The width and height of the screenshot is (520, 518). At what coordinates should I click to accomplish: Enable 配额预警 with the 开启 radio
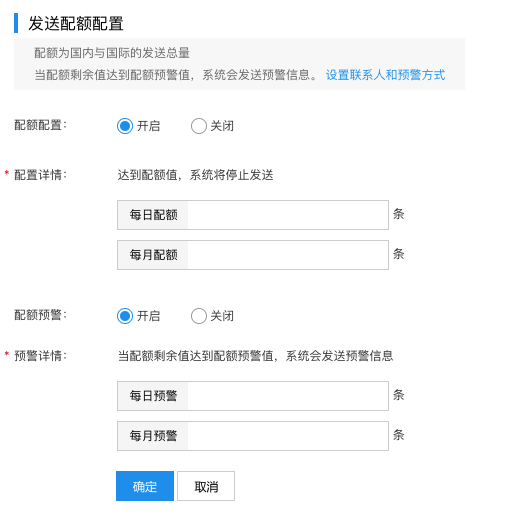125,316
